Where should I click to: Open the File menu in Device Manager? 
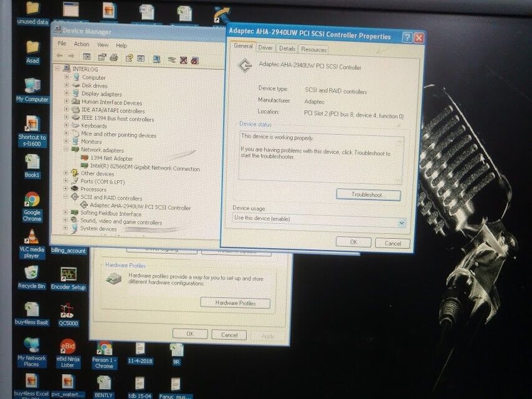coord(62,43)
